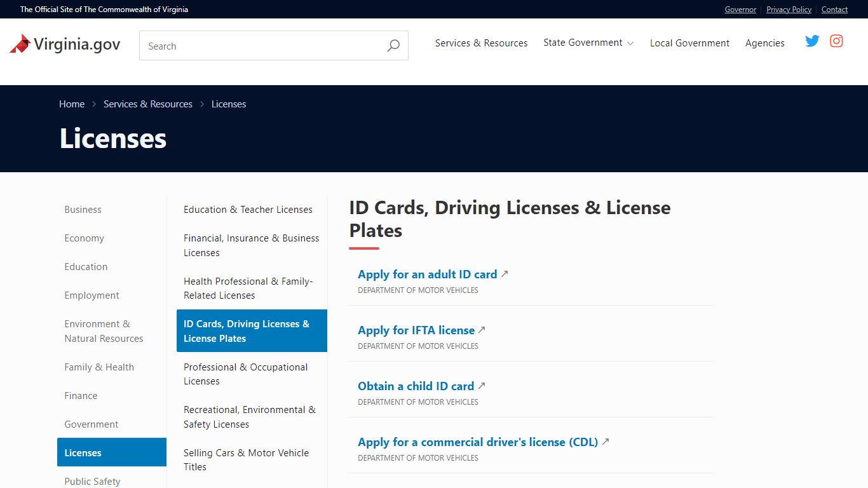Open Apply for IFTA license link

tap(416, 330)
